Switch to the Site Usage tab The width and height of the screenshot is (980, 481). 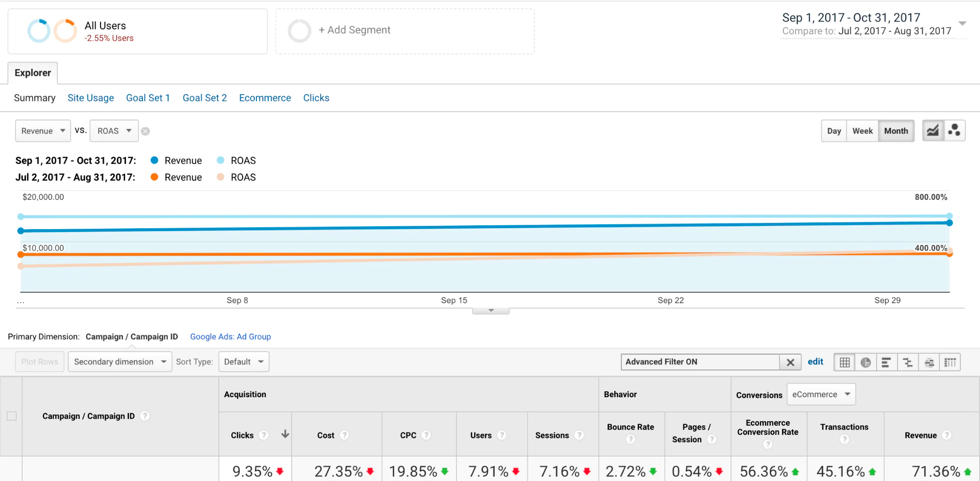point(91,98)
